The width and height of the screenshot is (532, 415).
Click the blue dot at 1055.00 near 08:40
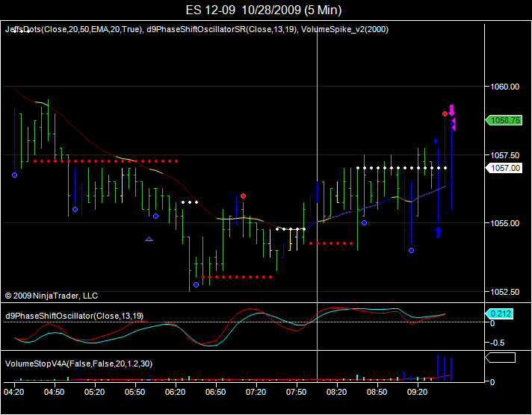pos(364,222)
